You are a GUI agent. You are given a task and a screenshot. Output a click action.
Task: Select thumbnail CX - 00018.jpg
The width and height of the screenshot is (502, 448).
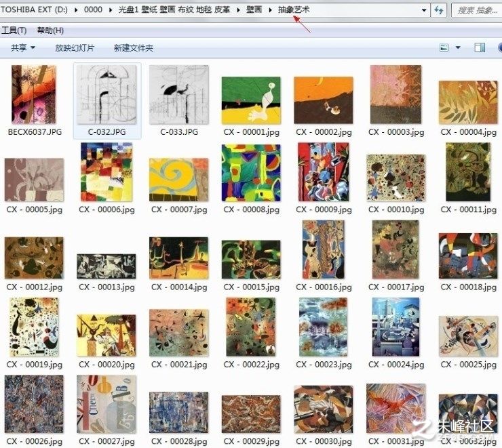click(x=468, y=256)
